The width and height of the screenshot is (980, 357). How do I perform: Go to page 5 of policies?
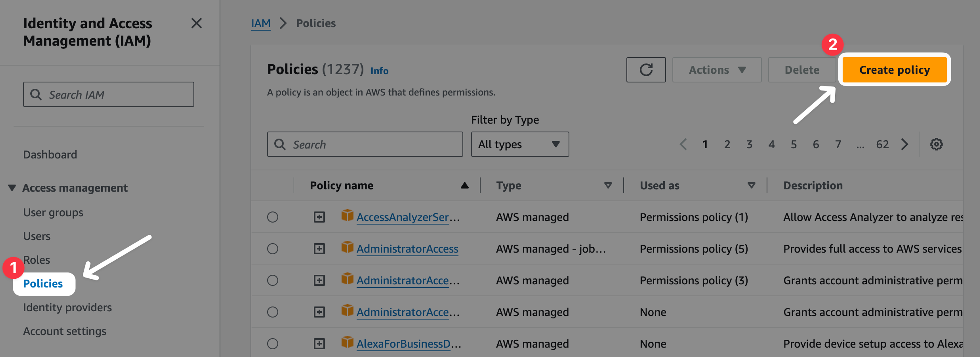794,144
